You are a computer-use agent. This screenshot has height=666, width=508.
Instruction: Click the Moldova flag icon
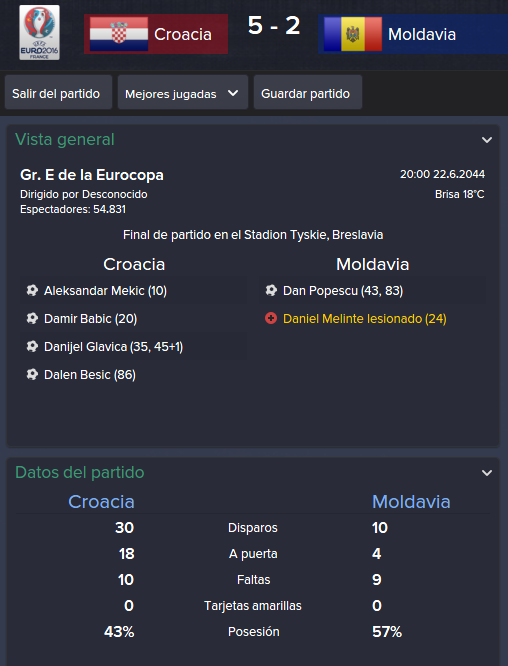[x=353, y=34]
